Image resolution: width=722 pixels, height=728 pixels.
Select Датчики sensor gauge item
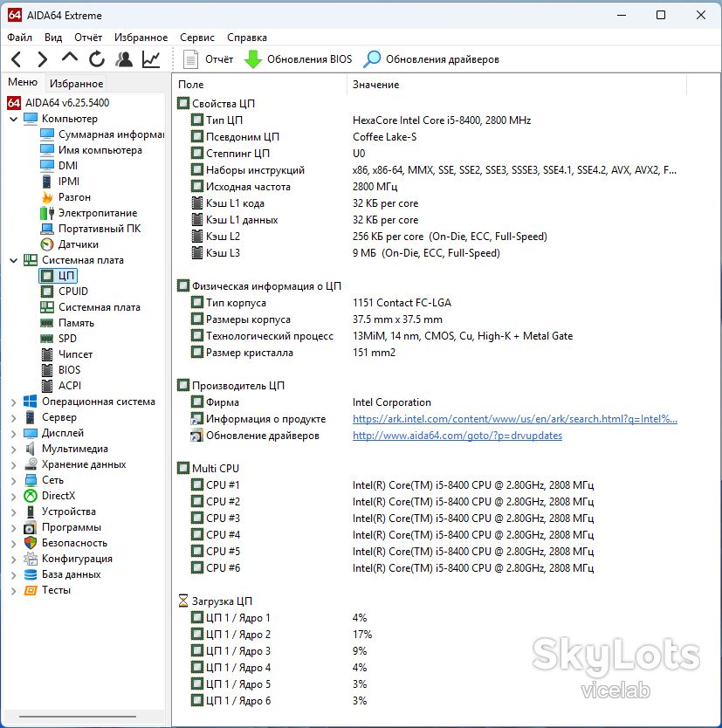[x=70, y=244]
